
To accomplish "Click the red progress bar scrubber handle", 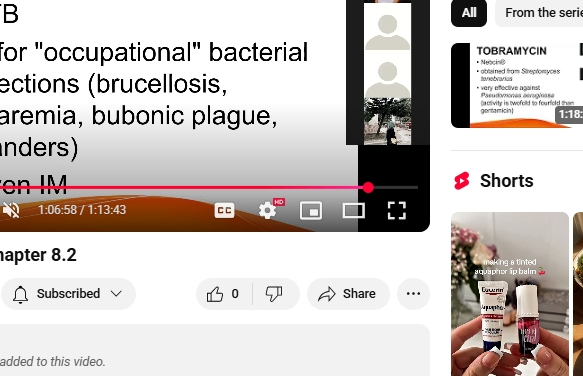I will (x=368, y=187).
